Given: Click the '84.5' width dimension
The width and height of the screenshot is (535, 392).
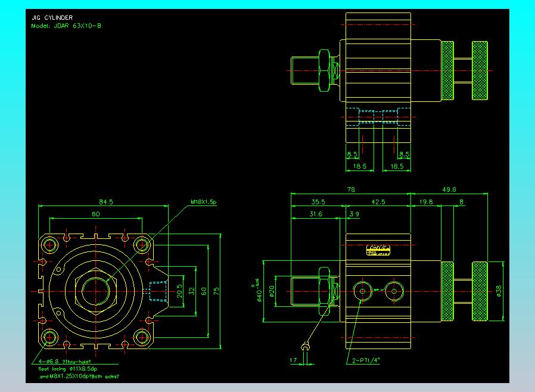Looking at the screenshot, I should 106,202.
